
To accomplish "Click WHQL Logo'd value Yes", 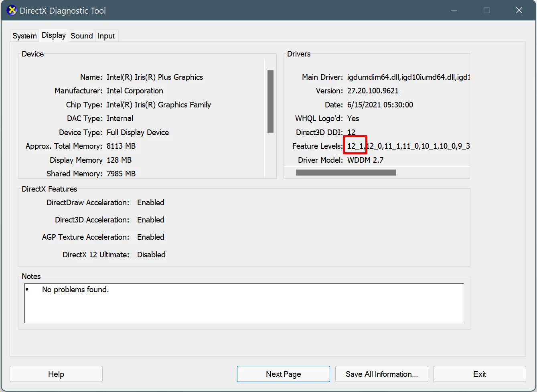I will click(x=353, y=118).
